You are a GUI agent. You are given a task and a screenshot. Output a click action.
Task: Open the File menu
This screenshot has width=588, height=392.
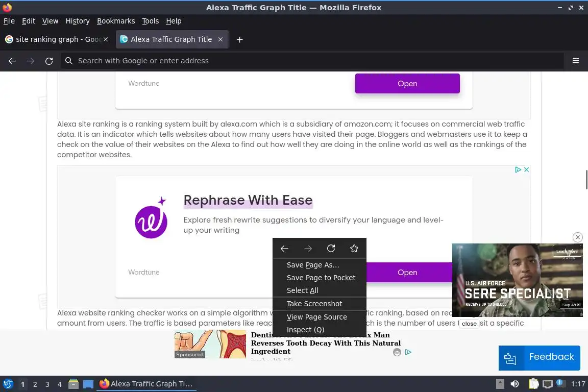point(9,21)
